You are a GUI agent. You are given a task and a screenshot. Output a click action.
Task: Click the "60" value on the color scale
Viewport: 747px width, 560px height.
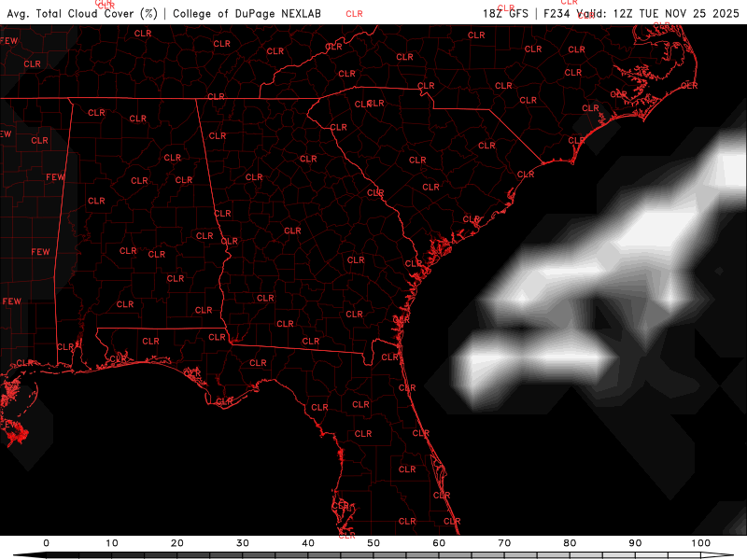[x=439, y=543]
